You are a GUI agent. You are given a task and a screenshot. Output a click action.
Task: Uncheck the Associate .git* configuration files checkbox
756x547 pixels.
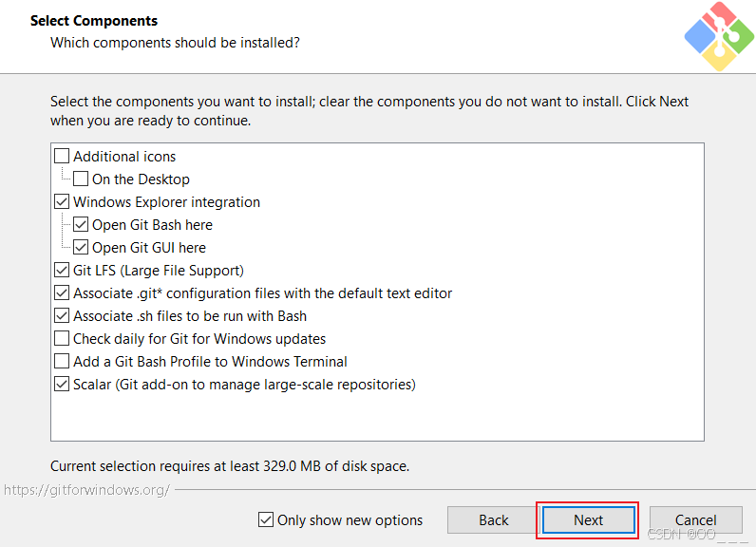tap(62, 293)
